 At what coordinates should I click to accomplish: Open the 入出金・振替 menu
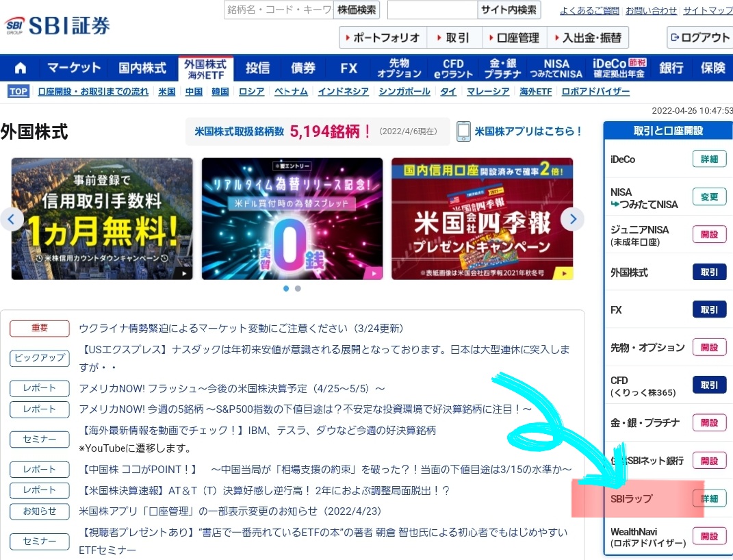pyautogui.click(x=588, y=38)
